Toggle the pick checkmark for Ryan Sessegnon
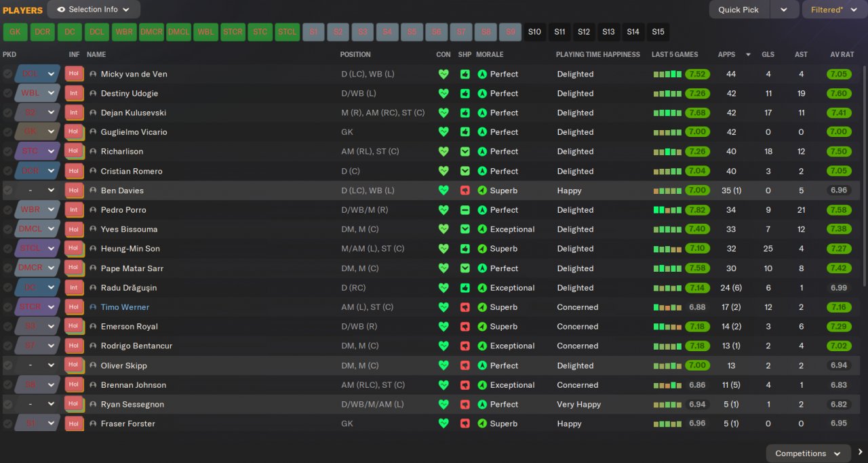Screen dimensions: 868x463 pyautogui.click(x=7, y=404)
